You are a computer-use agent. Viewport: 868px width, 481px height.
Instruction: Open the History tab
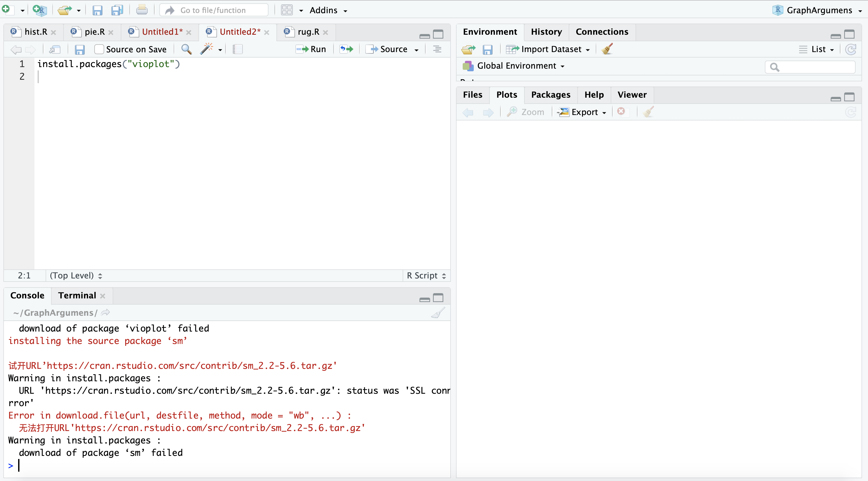[x=546, y=32]
